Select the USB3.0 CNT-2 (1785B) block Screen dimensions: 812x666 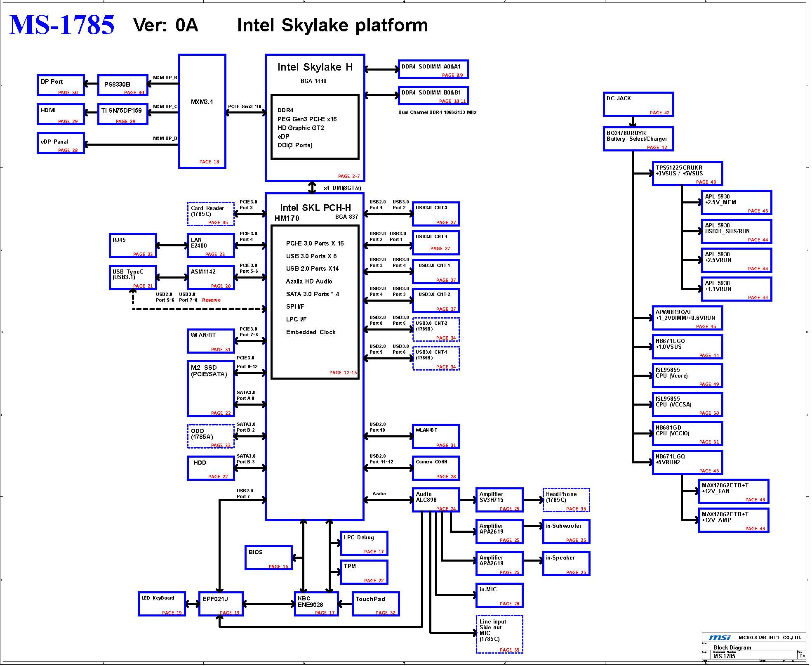[x=436, y=329]
